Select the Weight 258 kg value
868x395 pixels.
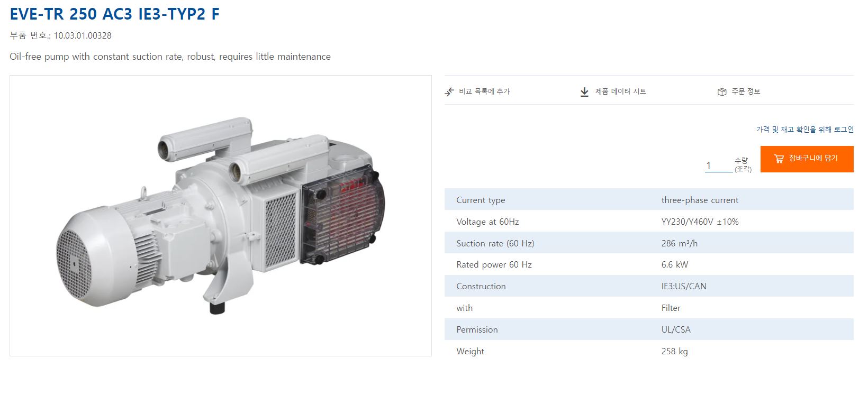(674, 351)
